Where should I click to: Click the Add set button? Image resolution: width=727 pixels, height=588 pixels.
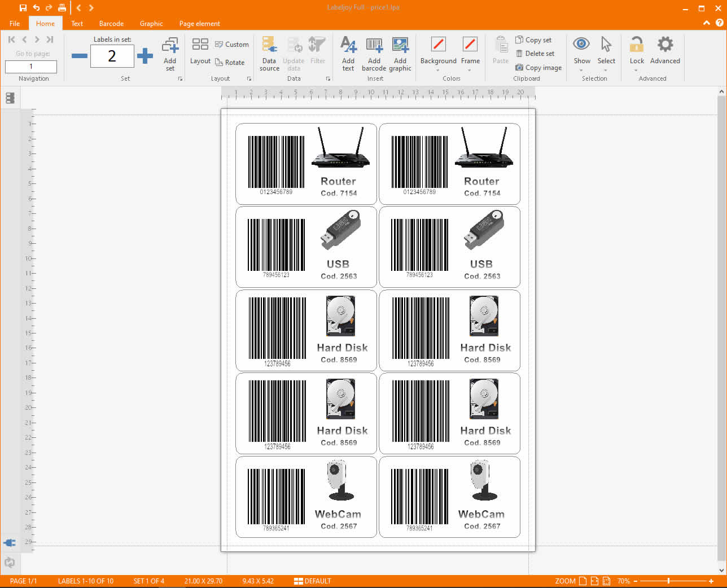pyautogui.click(x=170, y=54)
